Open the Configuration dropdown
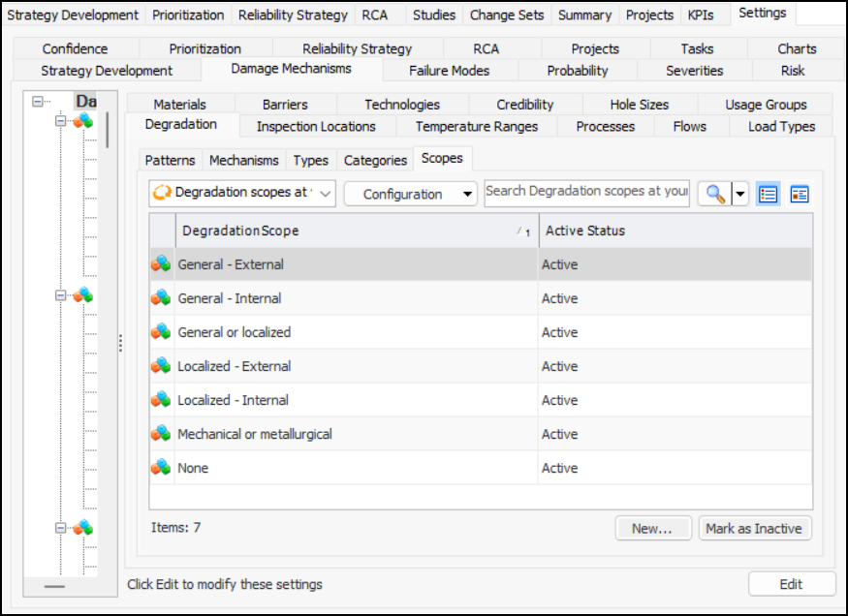848x616 pixels. (411, 194)
